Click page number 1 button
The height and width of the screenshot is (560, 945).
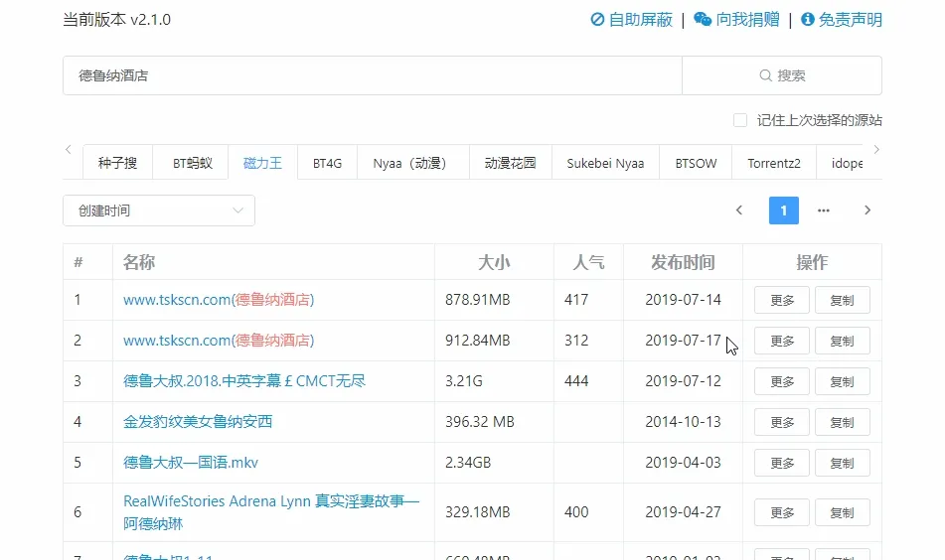[x=783, y=210]
